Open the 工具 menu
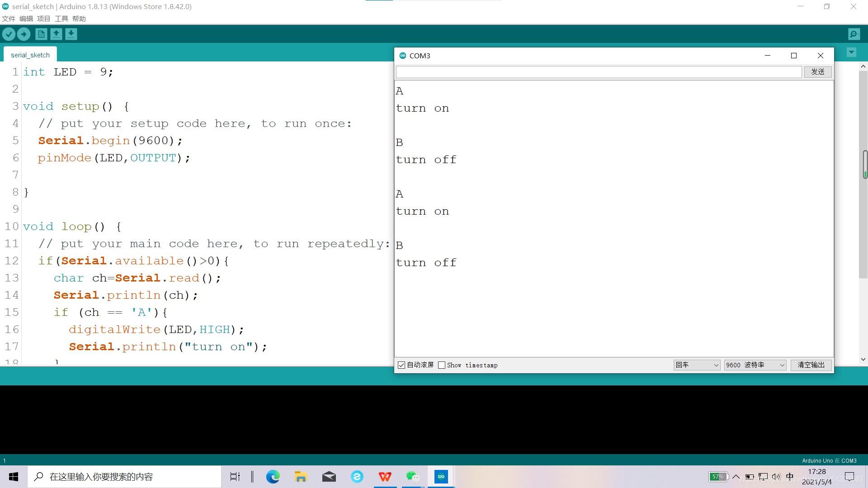Viewport: 868px width, 488px height. point(61,19)
